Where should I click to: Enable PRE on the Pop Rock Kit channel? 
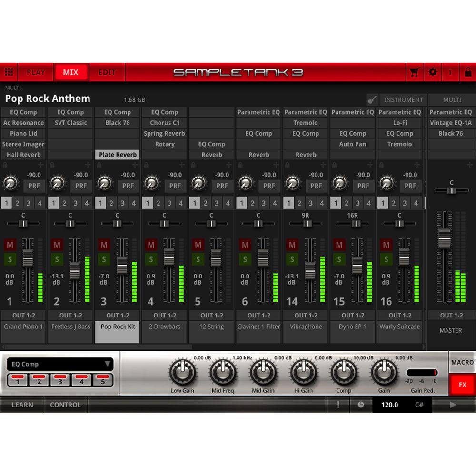click(x=128, y=186)
